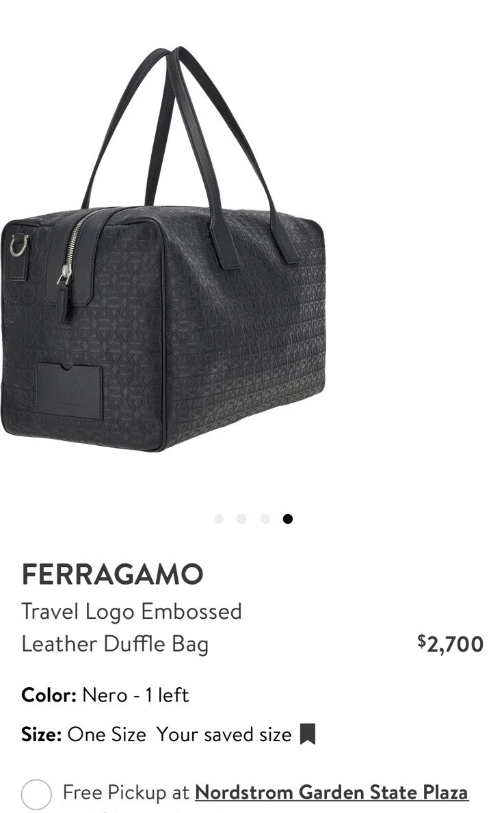Click the '1 left' stock notice
504x813 pixels.
166,695
